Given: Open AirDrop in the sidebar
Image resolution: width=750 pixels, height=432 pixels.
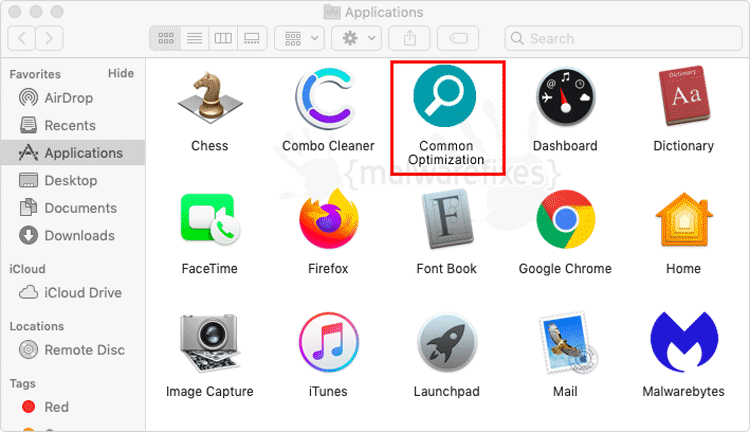Looking at the screenshot, I should tap(72, 98).
